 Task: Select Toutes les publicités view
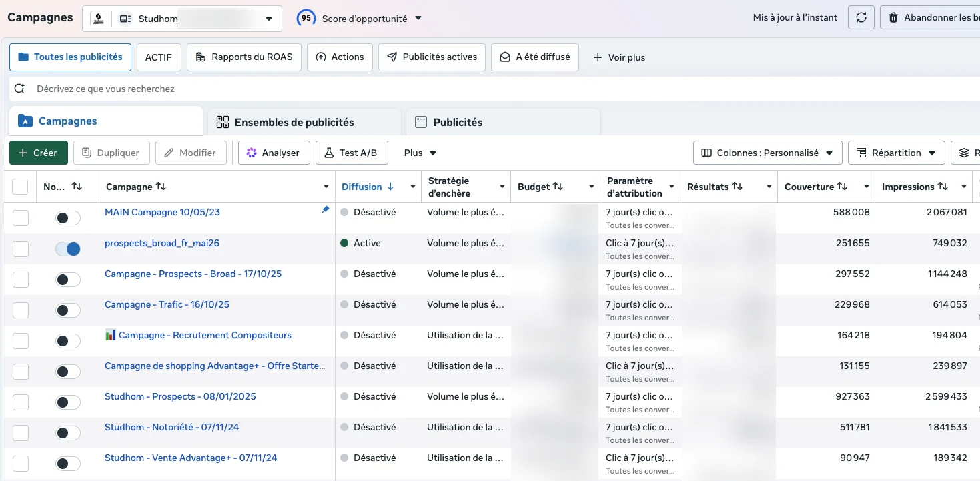pyautogui.click(x=70, y=57)
